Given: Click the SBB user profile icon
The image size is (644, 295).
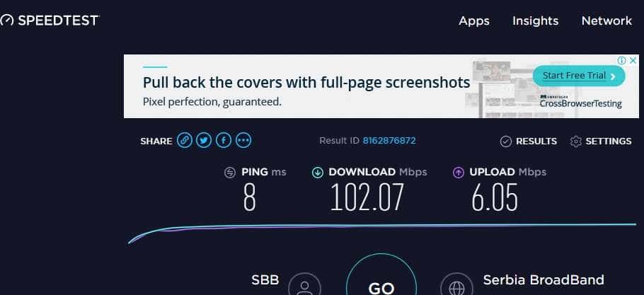Looking at the screenshot, I should click(x=304, y=284).
